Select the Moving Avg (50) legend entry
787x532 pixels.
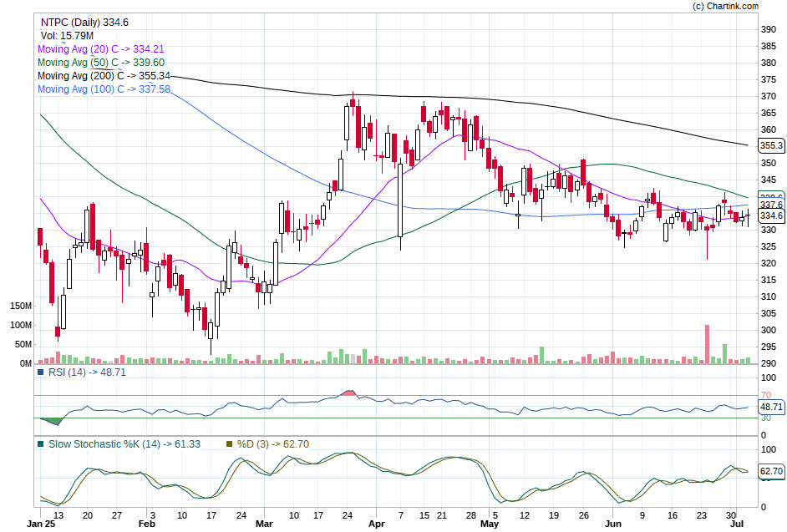[101, 63]
